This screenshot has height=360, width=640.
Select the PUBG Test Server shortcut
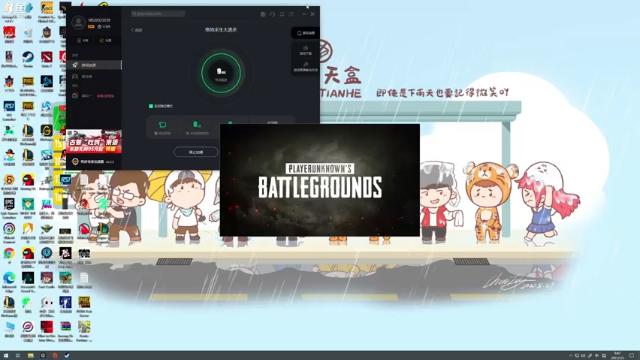coord(84,306)
